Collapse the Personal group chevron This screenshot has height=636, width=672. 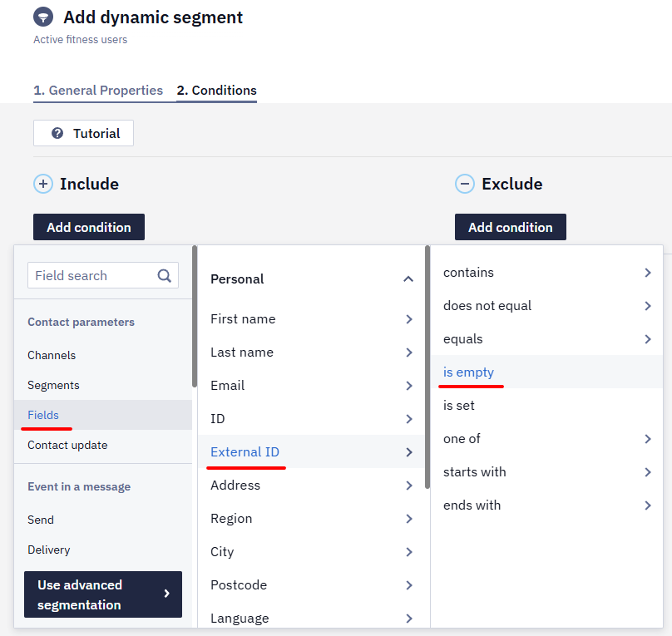(x=408, y=279)
